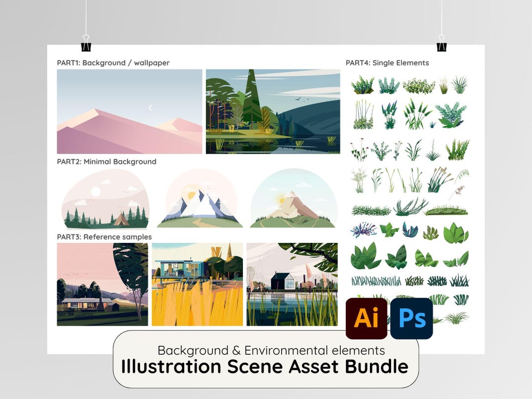Click the teepee tent illustration

coord(121,219)
